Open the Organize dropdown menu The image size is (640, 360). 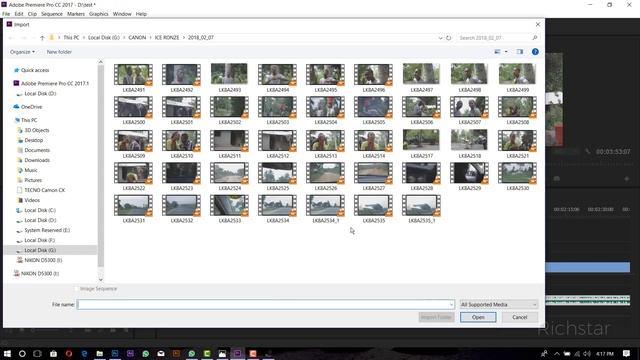[22, 52]
